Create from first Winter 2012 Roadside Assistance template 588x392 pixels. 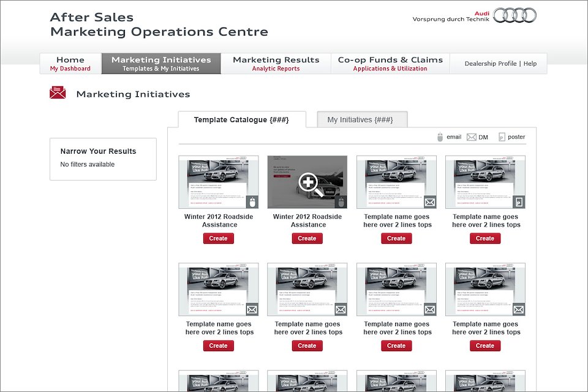pos(219,238)
